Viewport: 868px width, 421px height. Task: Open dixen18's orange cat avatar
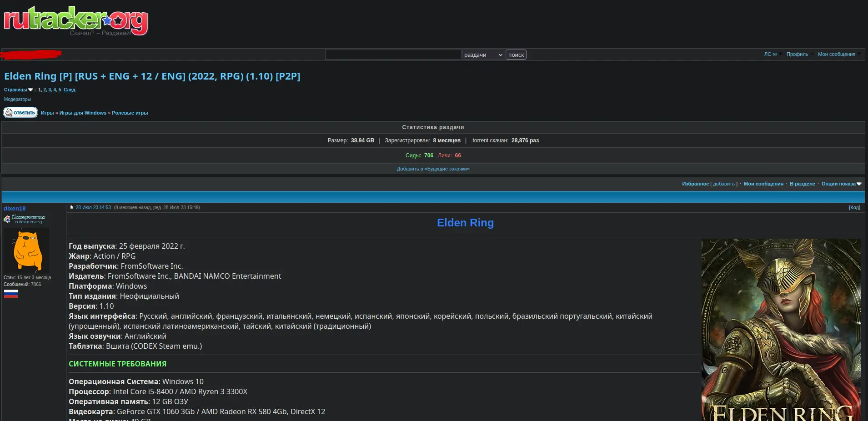(26, 251)
